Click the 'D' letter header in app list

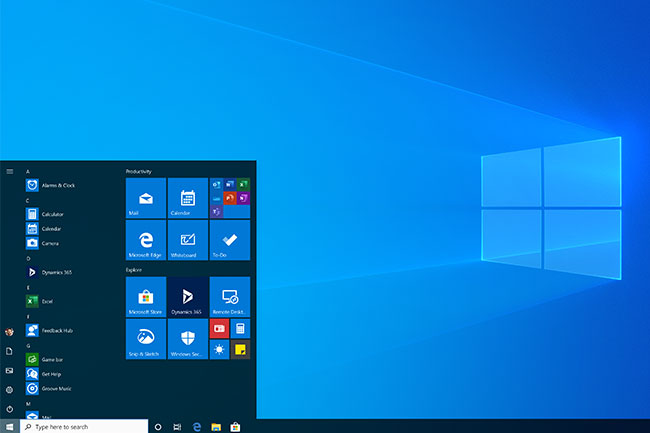(28, 259)
